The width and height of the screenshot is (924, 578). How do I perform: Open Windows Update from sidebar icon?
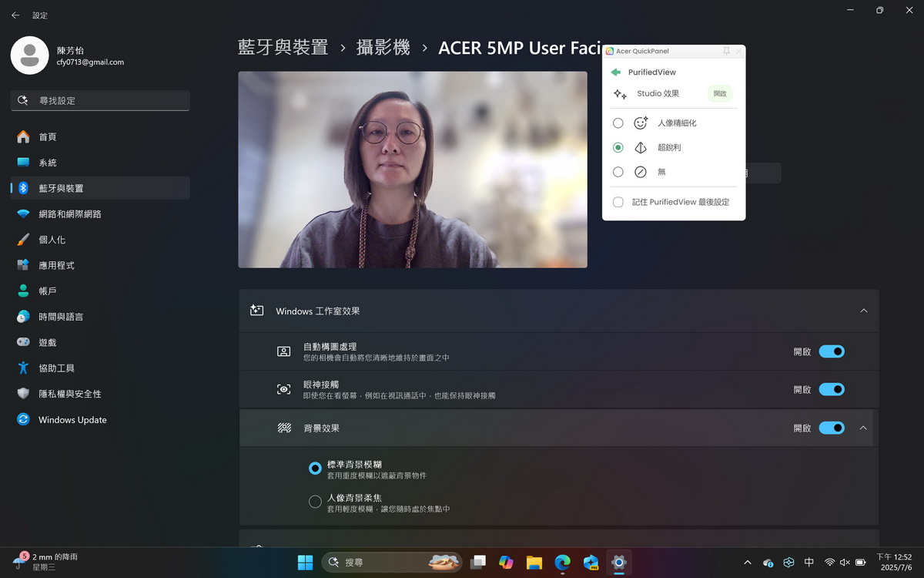23,420
